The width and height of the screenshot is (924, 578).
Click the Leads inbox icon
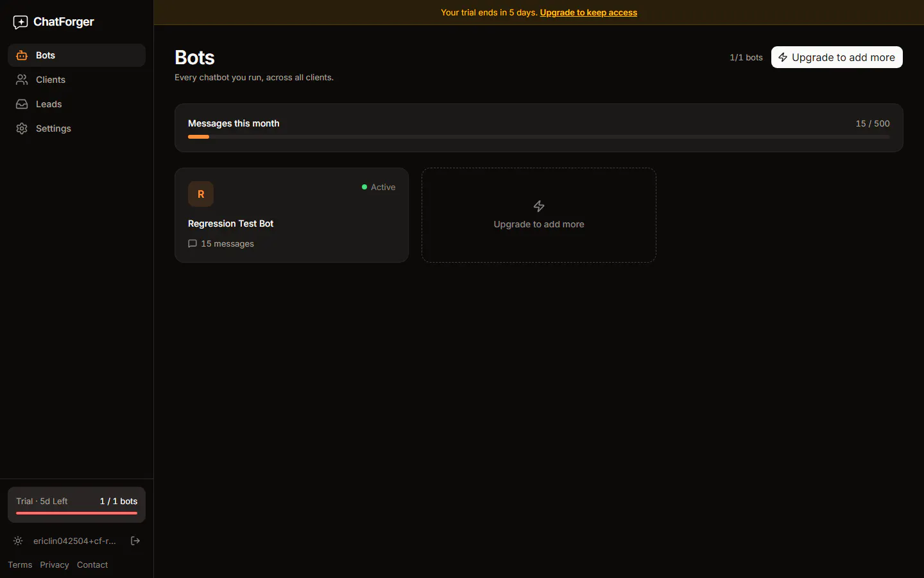click(22, 104)
